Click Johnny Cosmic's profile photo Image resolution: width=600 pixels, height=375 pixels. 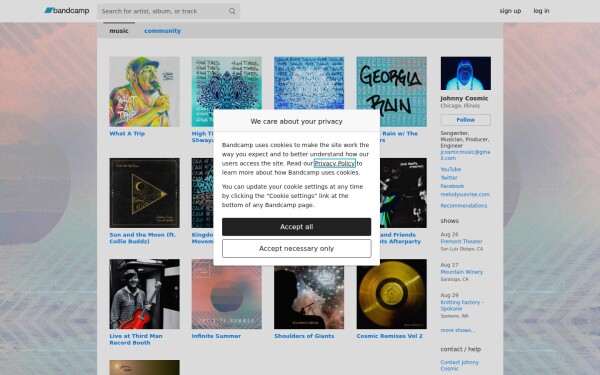(465, 73)
